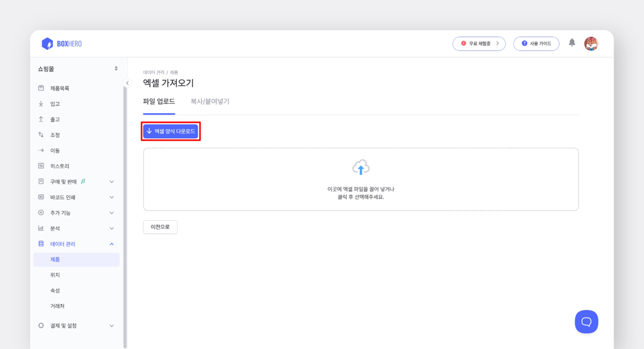Image resolution: width=644 pixels, height=349 pixels.
Task: Open the notifications bell
Action: tap(572, 43)
